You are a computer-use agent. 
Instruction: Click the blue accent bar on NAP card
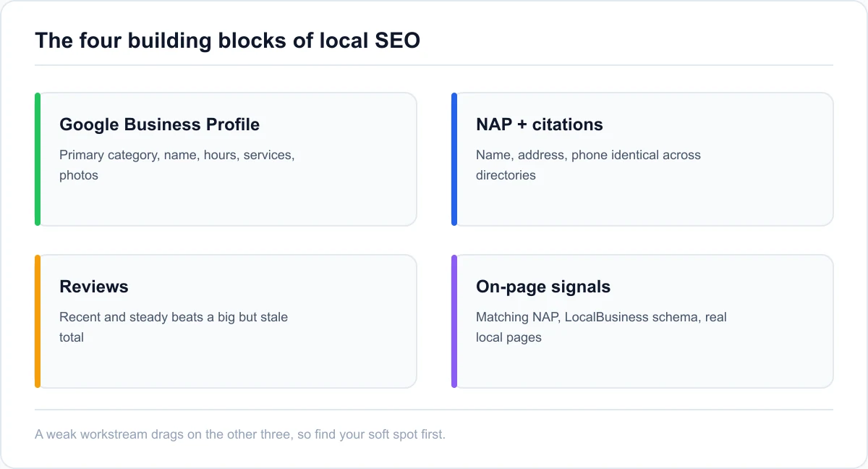click(454, 159)
